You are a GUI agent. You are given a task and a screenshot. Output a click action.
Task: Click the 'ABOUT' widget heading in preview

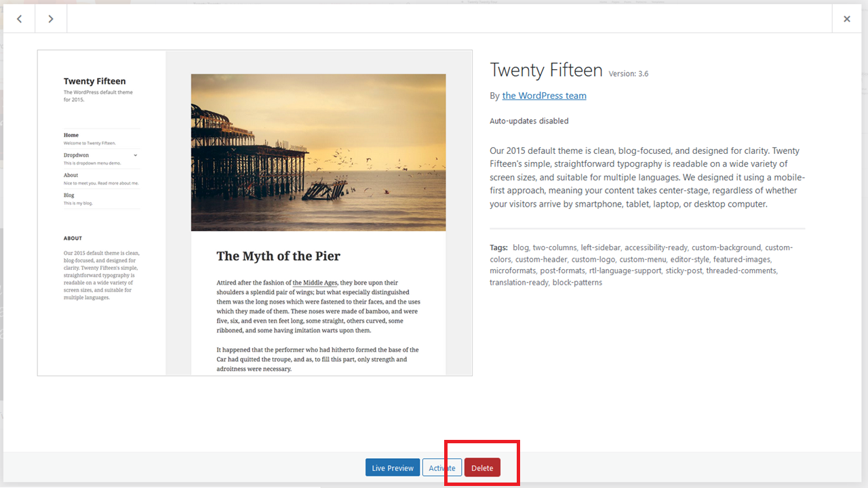73,239
